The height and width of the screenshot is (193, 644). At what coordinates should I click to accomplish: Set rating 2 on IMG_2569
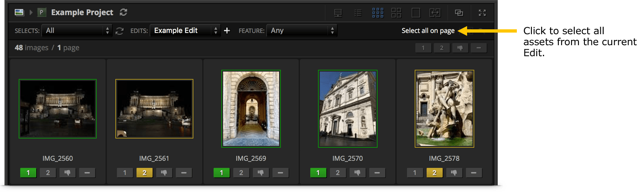pos(241,173)
